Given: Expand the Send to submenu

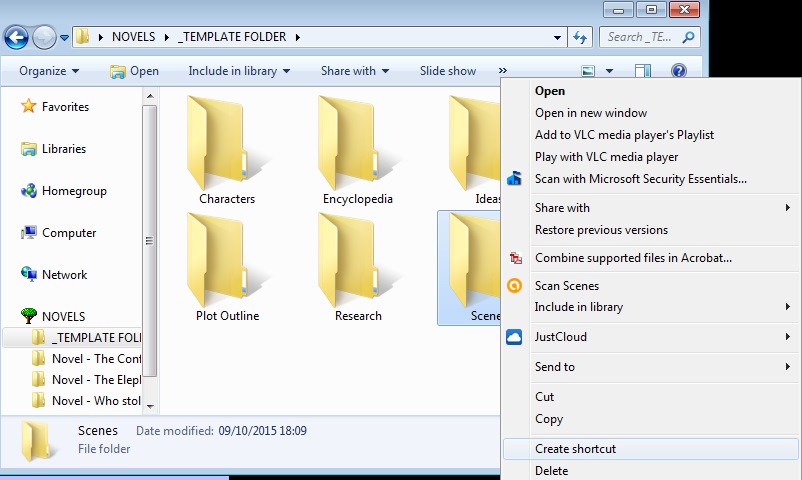Looking at the screenshot, I should click(x=650, y=367).
